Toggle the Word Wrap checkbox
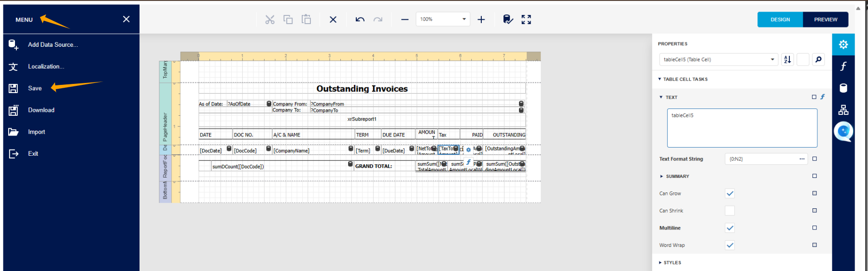 click(729, 245)
